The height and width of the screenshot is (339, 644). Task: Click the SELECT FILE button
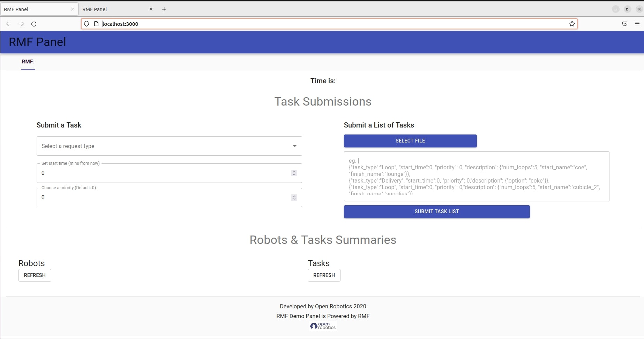[410, 141]
